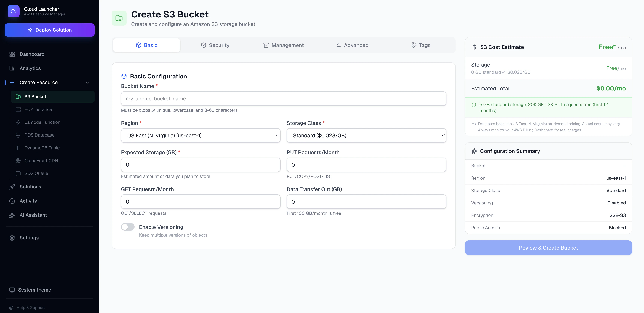The height and width of the screenshot is (313, 644).
Task: Click the Deploy Solution button
Action: point(50,30)
